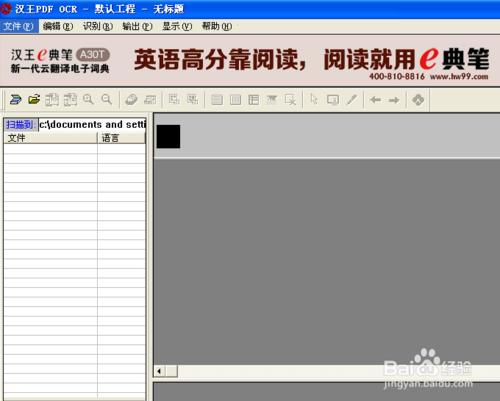Click the image region icon
Screen dimensions: 500x401
point(272,100)
